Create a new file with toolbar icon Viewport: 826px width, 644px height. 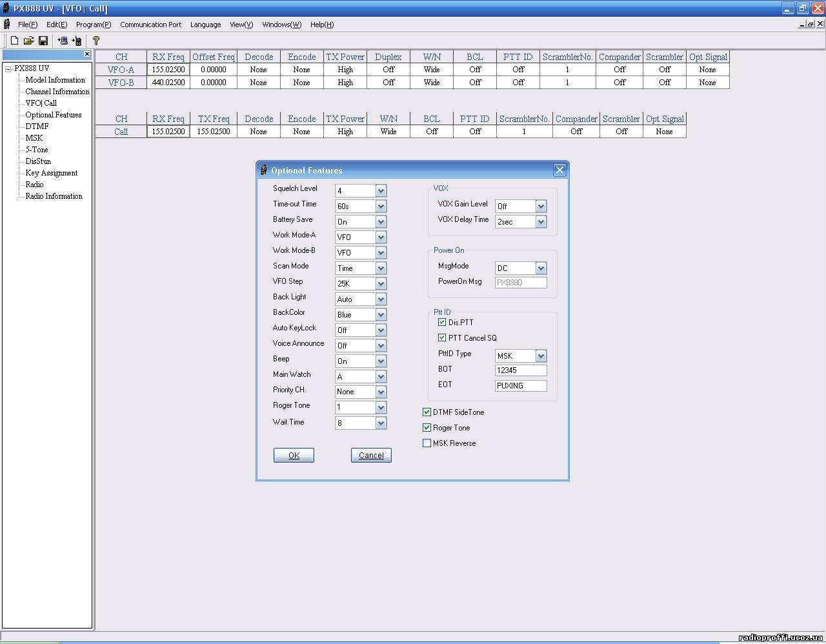tap(14, 41)
